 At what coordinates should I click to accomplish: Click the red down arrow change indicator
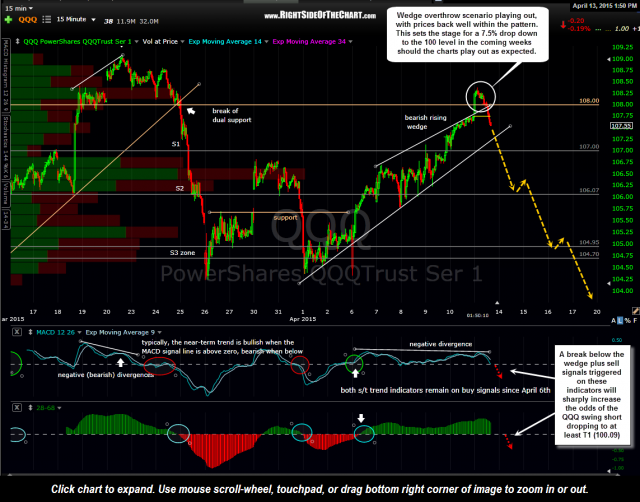coord(563,25)
